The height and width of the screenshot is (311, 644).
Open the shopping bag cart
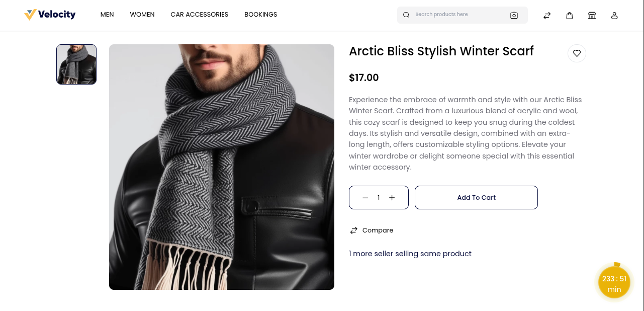(570, 16)
